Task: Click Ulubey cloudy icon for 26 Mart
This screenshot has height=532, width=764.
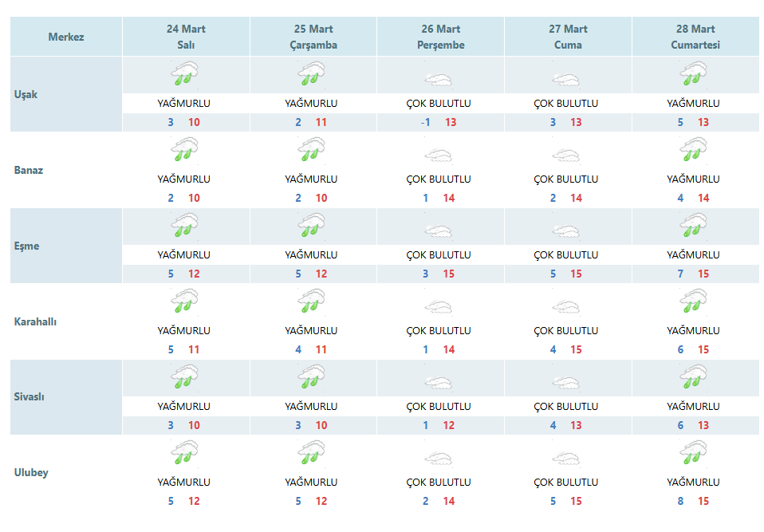Action: point(439,459)
